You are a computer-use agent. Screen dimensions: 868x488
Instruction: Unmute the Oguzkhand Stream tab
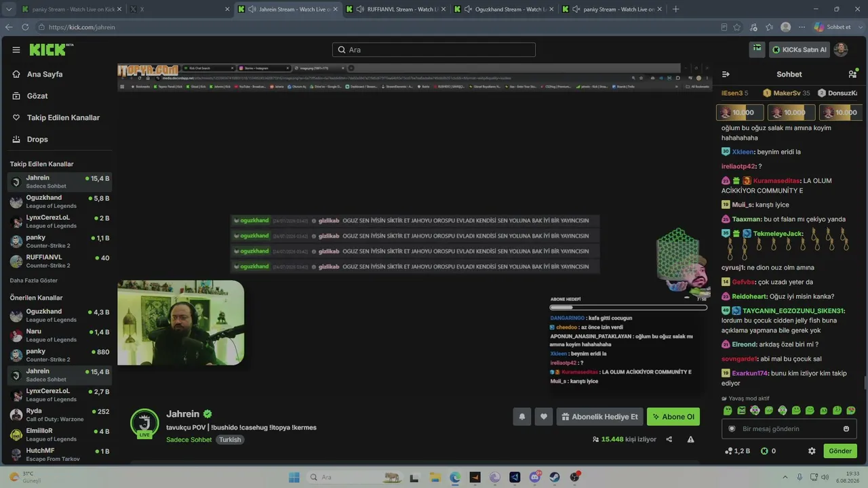tap(467, 9)
